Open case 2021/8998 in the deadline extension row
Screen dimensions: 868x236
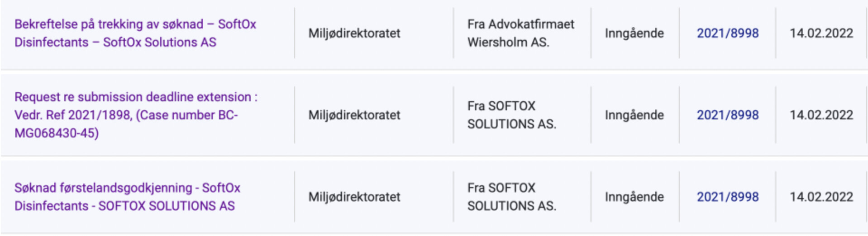click(x=727, y=115)
